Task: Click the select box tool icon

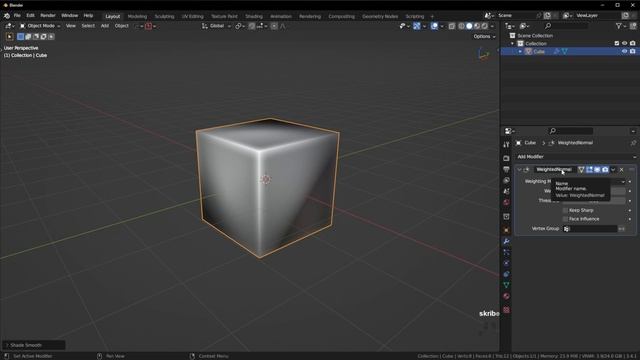Action: [9, 37]
